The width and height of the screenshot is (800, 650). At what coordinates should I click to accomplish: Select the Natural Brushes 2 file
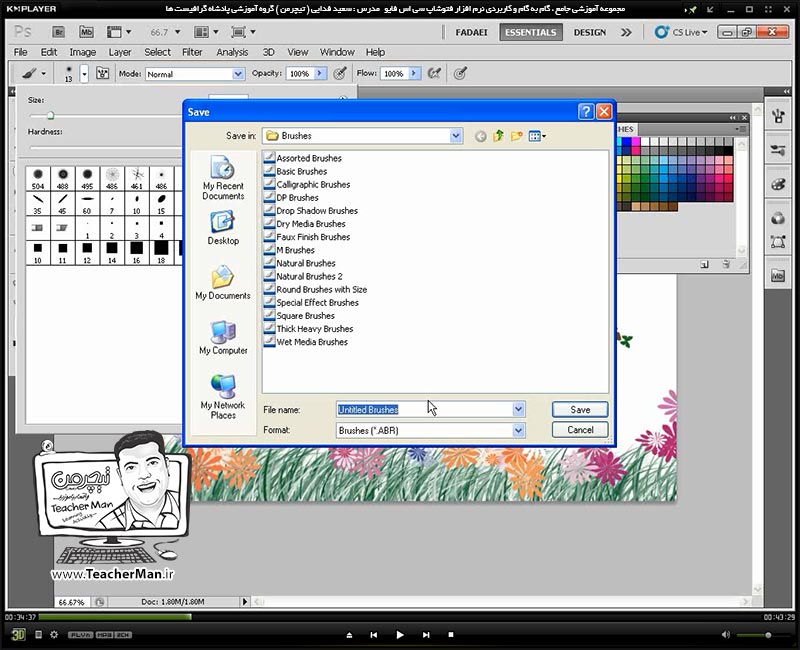coord(303,277)
